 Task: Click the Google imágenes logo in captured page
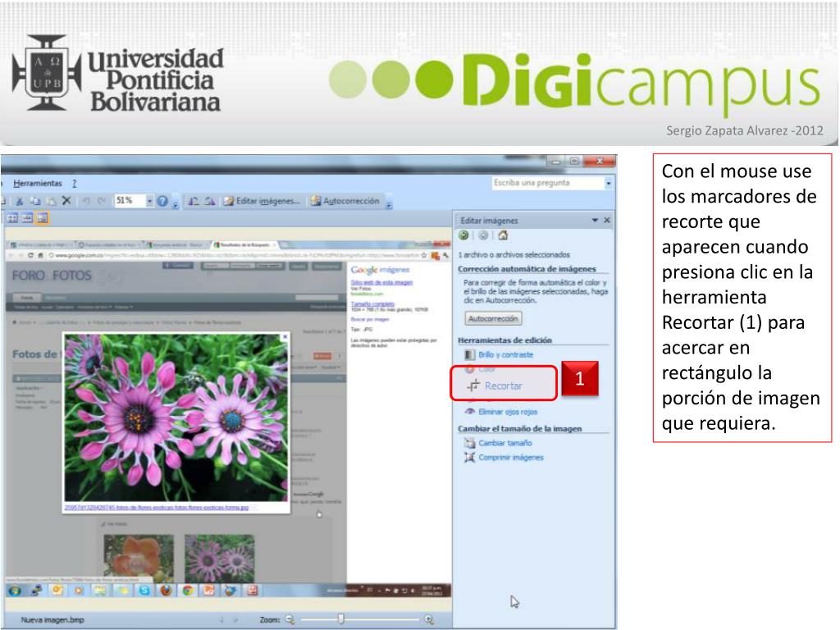pos(381,270)
